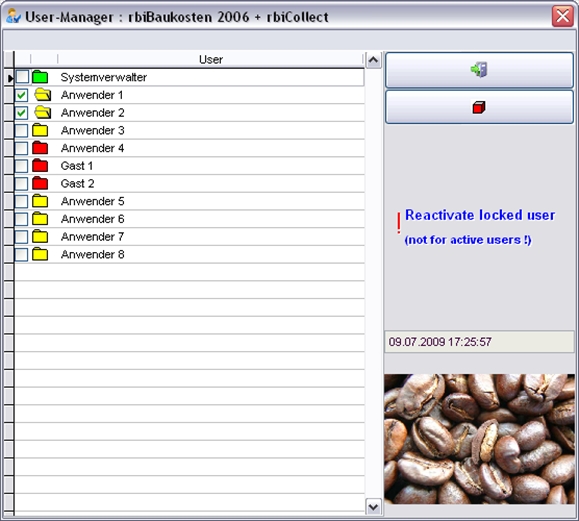Image resolution: width=579 pixels, height=521 pixels.
Task: Click the open folder icon for Anwender 1
Action: click(x=42, y=95)
